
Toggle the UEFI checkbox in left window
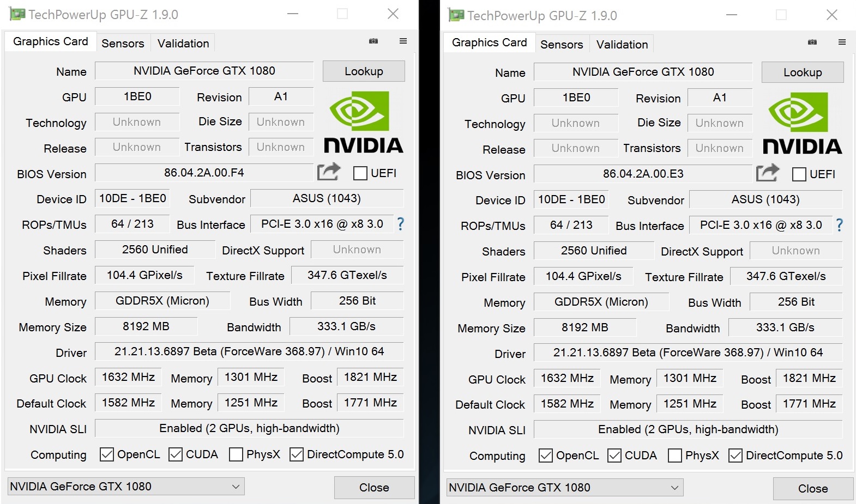360,173
